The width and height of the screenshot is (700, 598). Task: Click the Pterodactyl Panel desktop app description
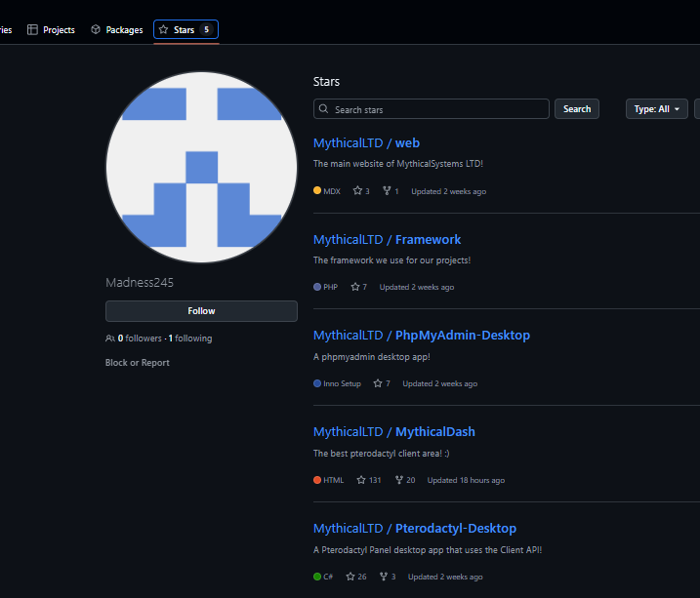[428, 550]
